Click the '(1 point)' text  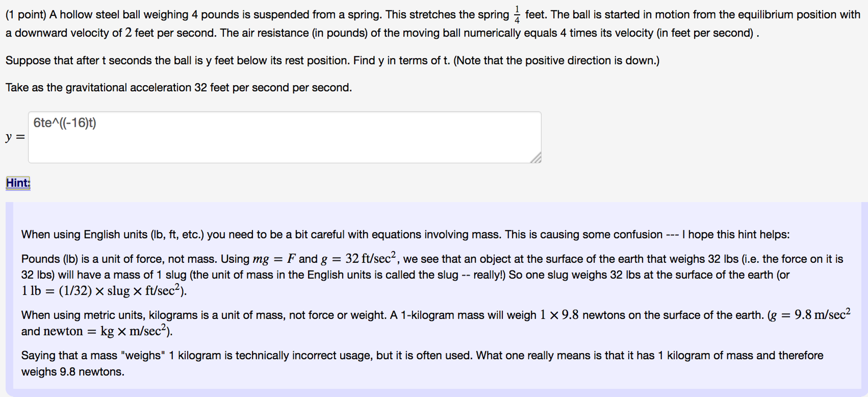point(25,15)
